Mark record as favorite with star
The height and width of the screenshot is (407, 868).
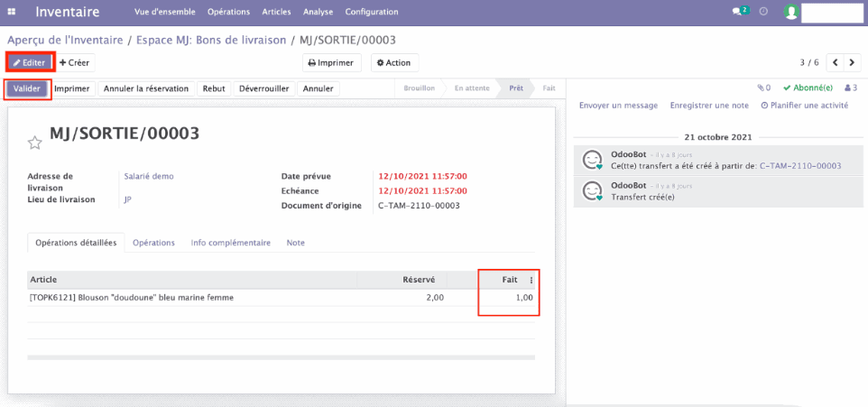click(x=35, y=142)
